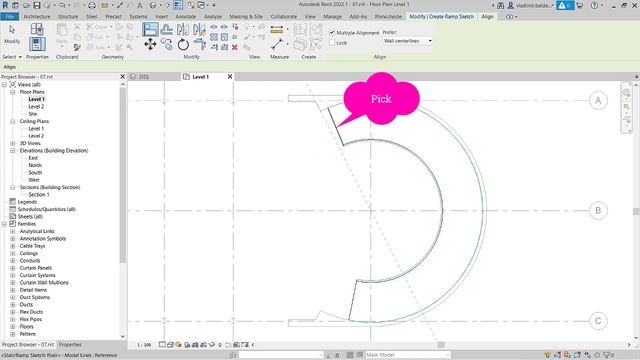Click the Scale tool icon
The height and width of the screenshot is (360, 640).
pyautogui.click(x=224, y=37)
